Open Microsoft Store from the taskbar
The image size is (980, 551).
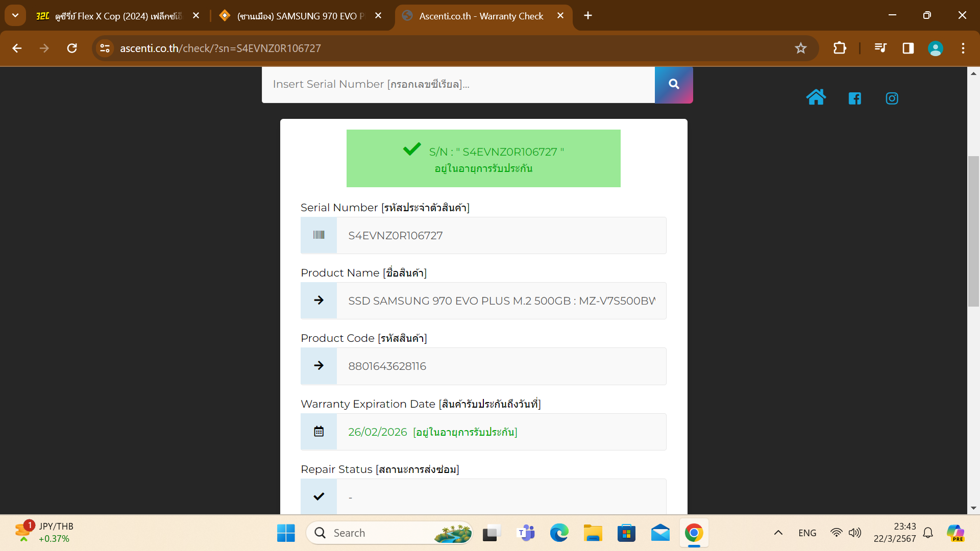[626, 533]
